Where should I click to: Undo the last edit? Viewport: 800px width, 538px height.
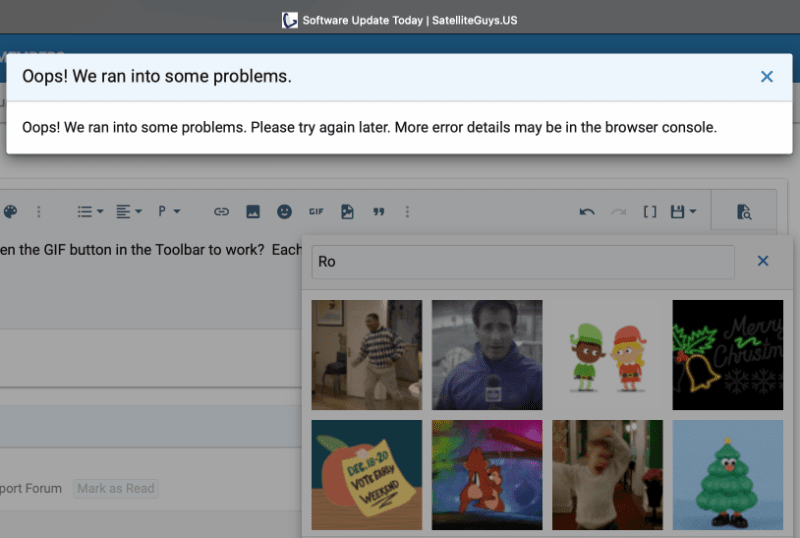587,212
